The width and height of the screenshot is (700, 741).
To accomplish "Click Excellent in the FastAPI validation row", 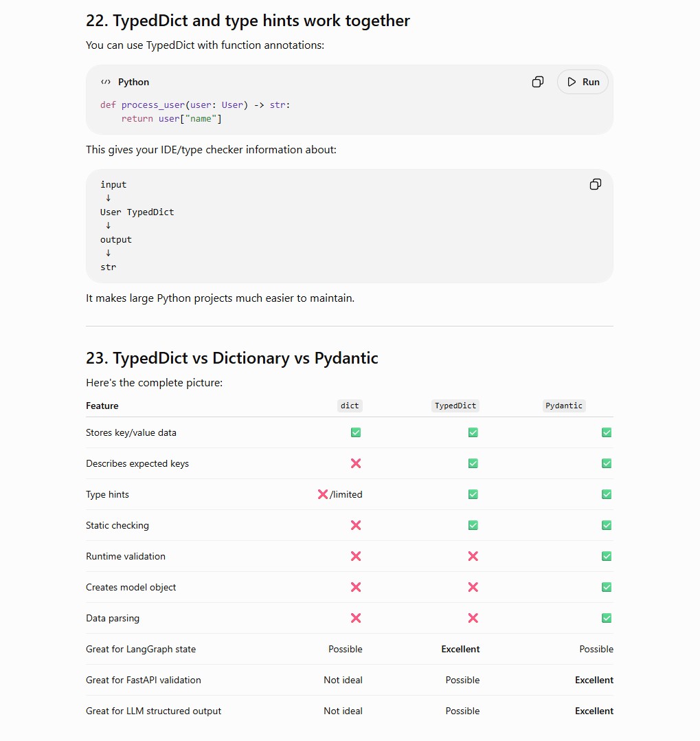I will (x=594, y=680).
